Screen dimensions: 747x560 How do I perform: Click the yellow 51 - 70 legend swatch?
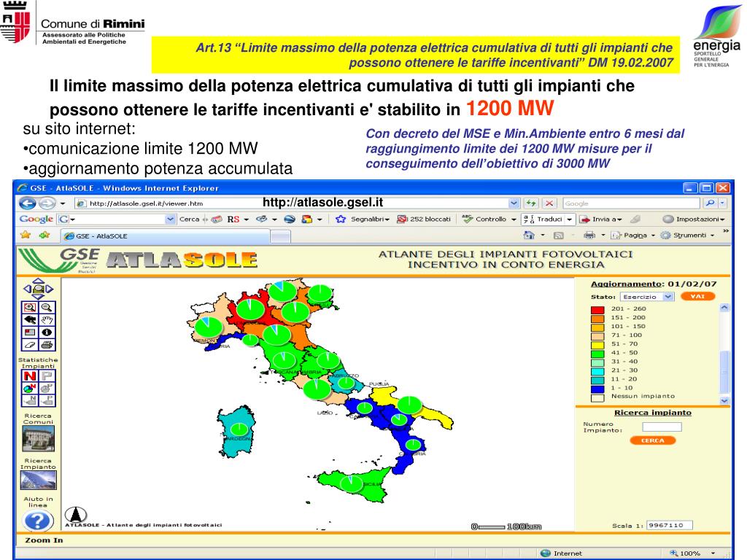(x=597, y=345)
